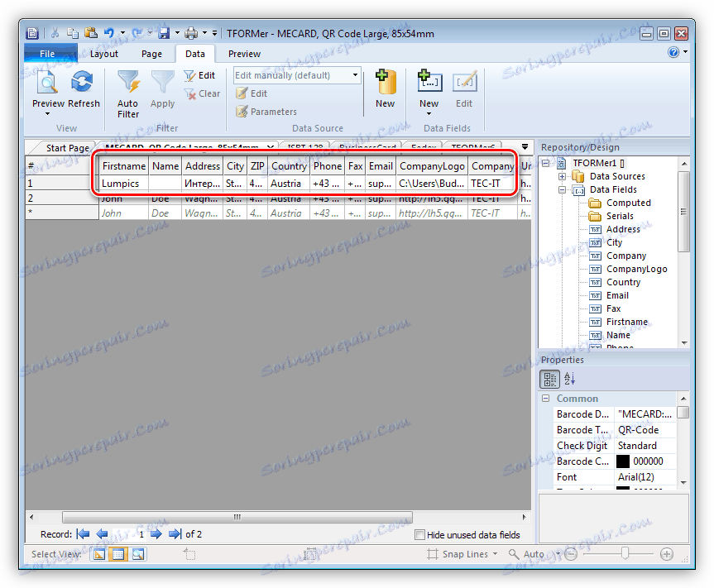Collapse the Data Fields tree node

point(562,189)
